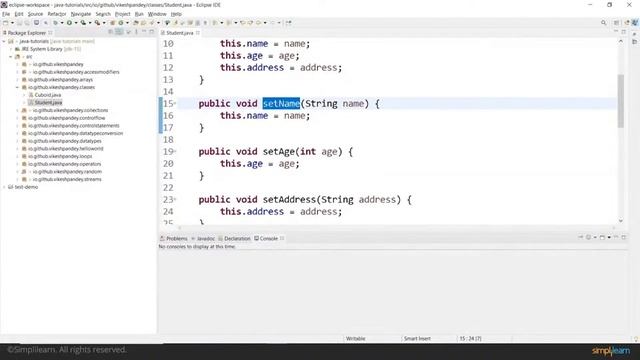Switch to the Declaration tab
The image size is (640, 360).
[234, 238]
